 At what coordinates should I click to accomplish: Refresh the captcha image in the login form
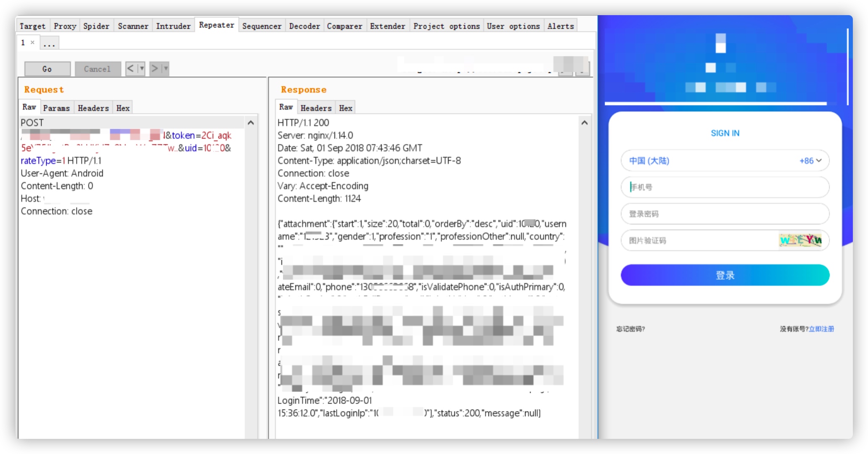tap(800, 240)
